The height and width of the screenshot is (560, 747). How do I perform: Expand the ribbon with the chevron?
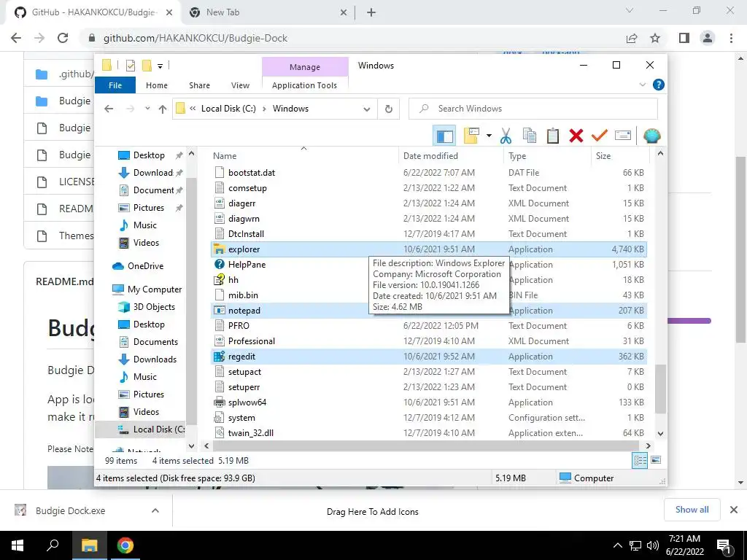pyautogui.click(x=642, y=85)
